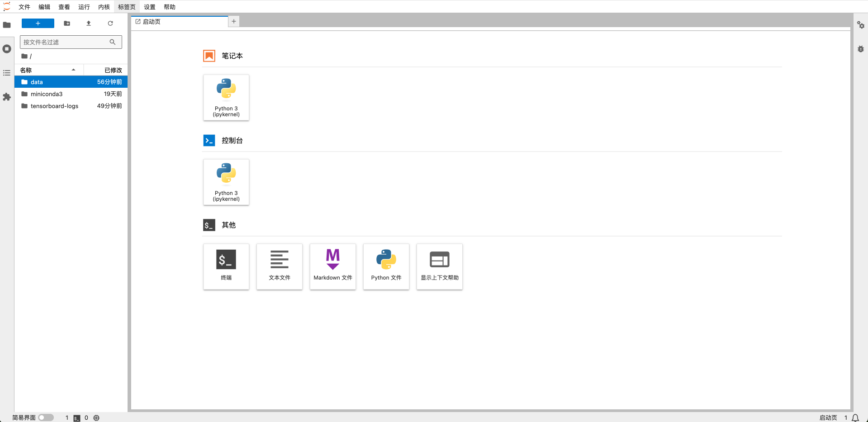The image size is (868, 422).
Task: Sort files by 名称 column header
Action: 49,70
